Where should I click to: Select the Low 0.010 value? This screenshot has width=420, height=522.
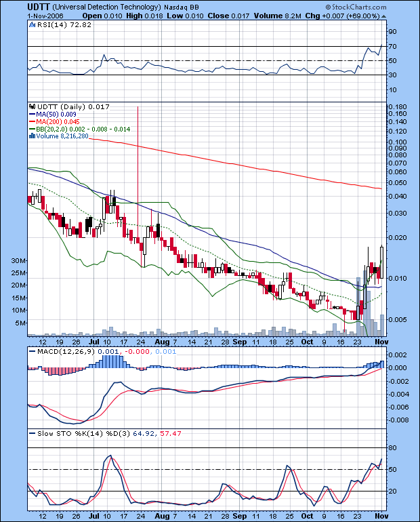pos(185,16)
